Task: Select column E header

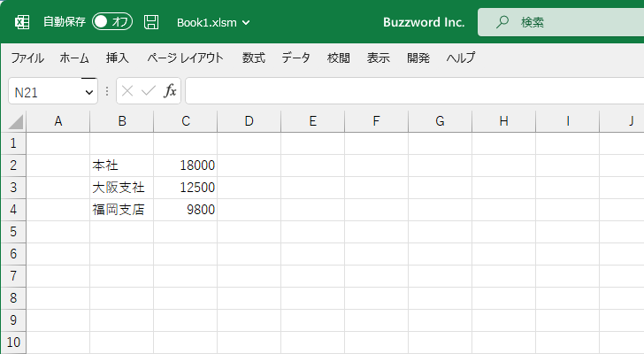Action: (313, 121)
